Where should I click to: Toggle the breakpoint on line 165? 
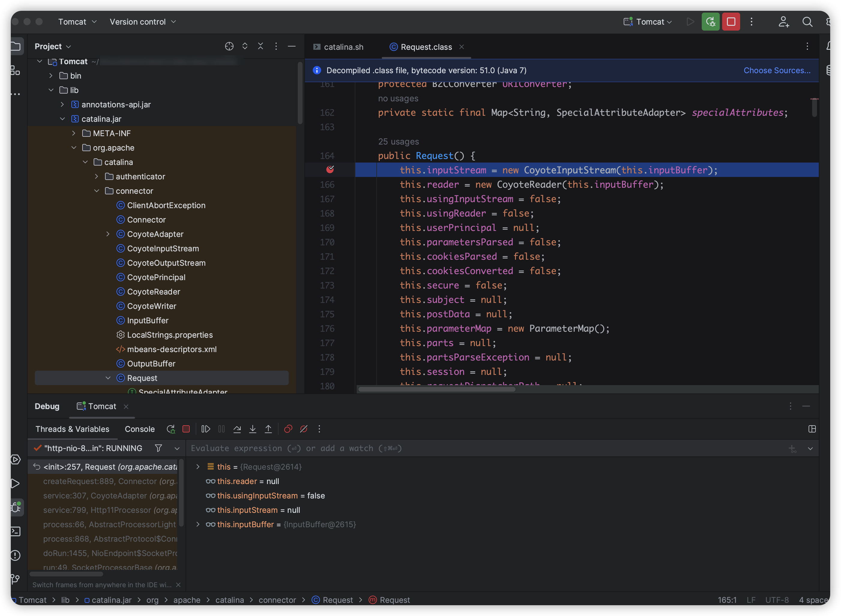point(330,170)
